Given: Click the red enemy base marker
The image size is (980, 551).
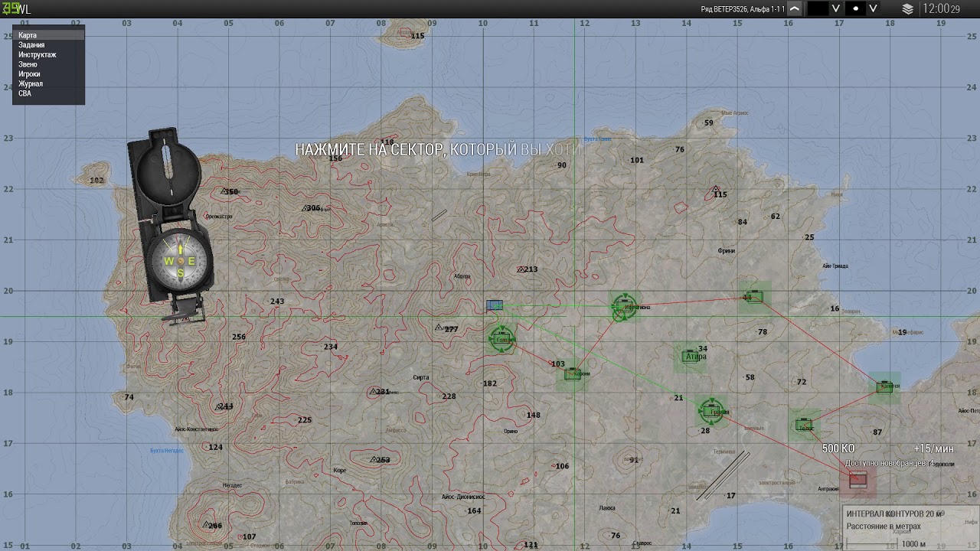Looking at the screenshot, I should coord(858,480).
